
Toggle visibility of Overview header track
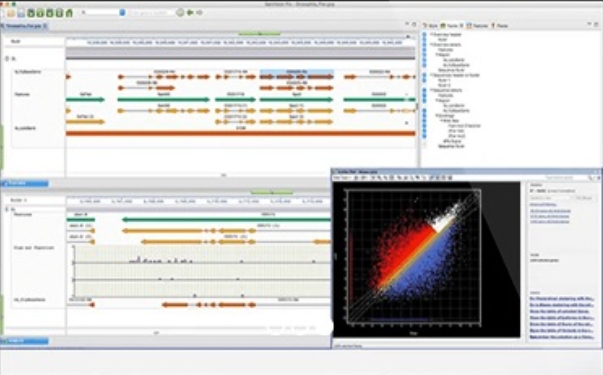tap(425, 35)
